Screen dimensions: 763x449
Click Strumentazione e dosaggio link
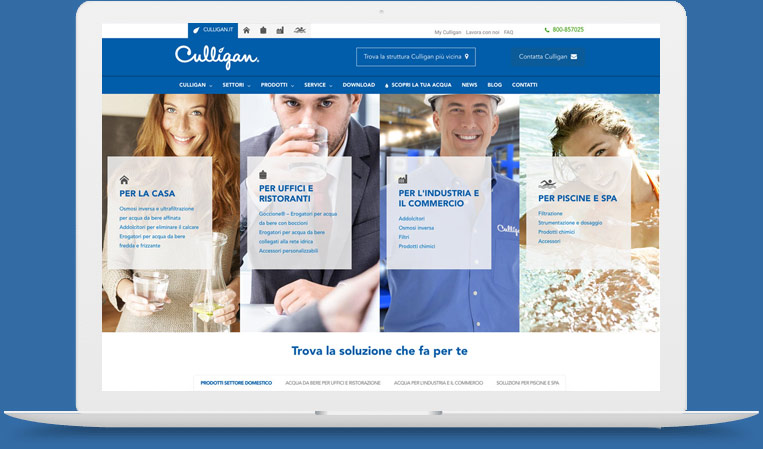(x=570, y=223)
